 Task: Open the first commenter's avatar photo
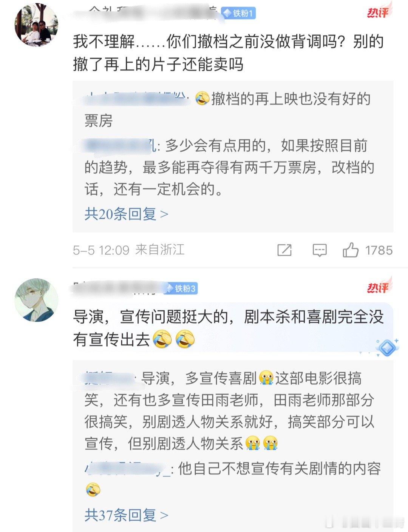(36, 25)
